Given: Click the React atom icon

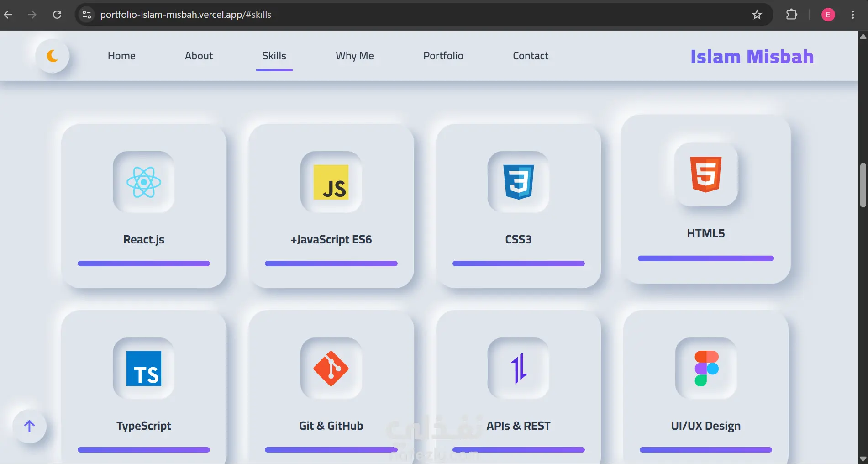Looking at the screenshot, I should click(144, 182).
